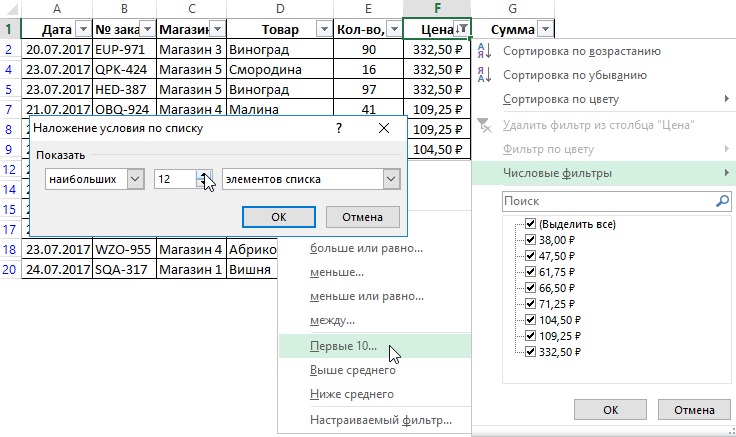The width and height of the screenshot is (736, 437).
Task: Open filter arrow on Сумма column
Action: 543,29
